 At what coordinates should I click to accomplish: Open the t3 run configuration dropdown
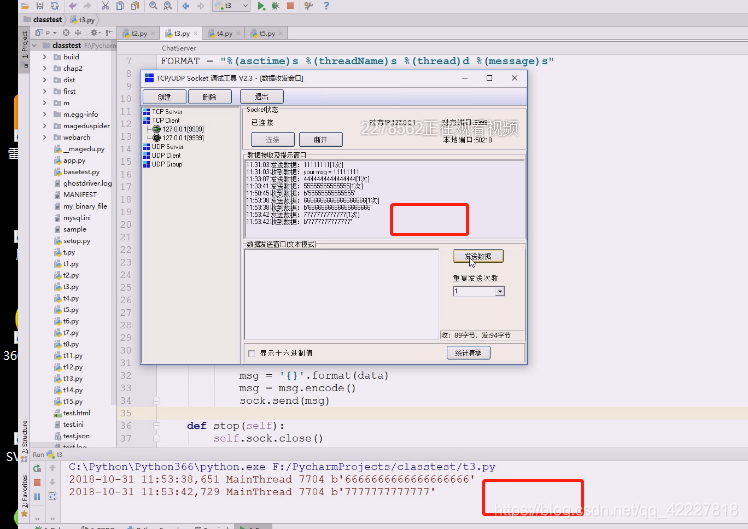tap(232, 6)
